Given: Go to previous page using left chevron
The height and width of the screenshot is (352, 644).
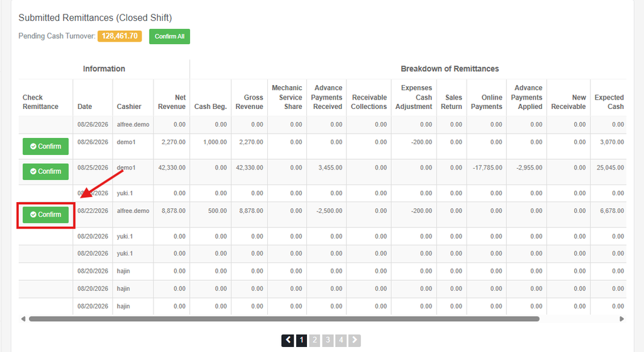Looking at the screenshot, I should 287,340.
